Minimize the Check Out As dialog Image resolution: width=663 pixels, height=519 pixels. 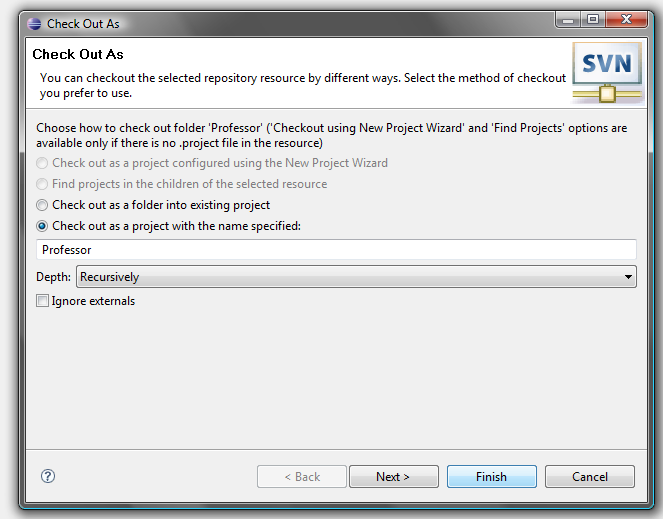[568, 19]
